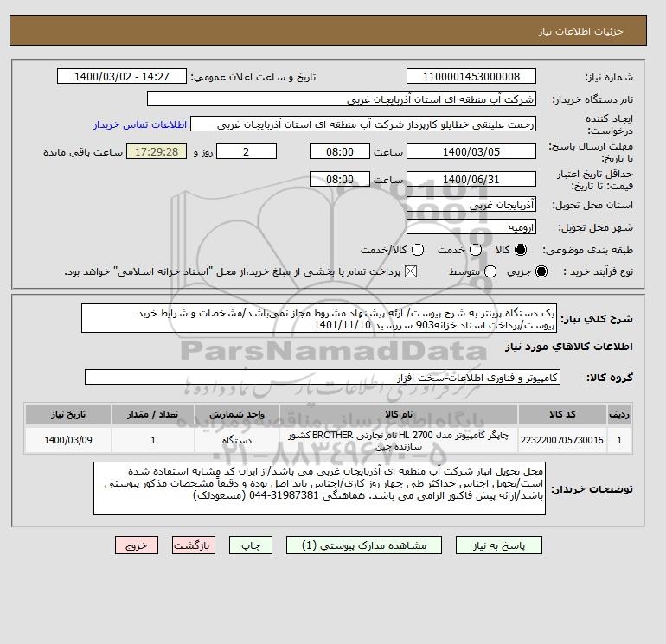Image resolution: width=666 pixels, height=644 pixels.
Task: Click the buyer organization name field
Action: point(342,99)
